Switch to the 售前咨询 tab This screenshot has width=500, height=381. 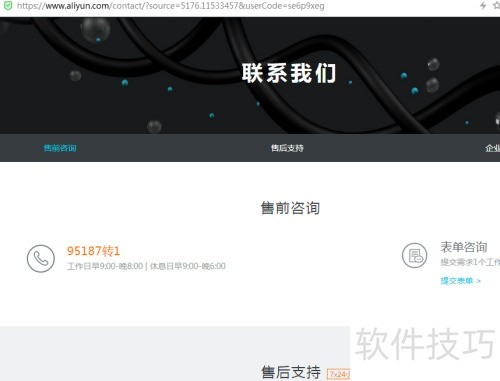[x=60, y=148]
